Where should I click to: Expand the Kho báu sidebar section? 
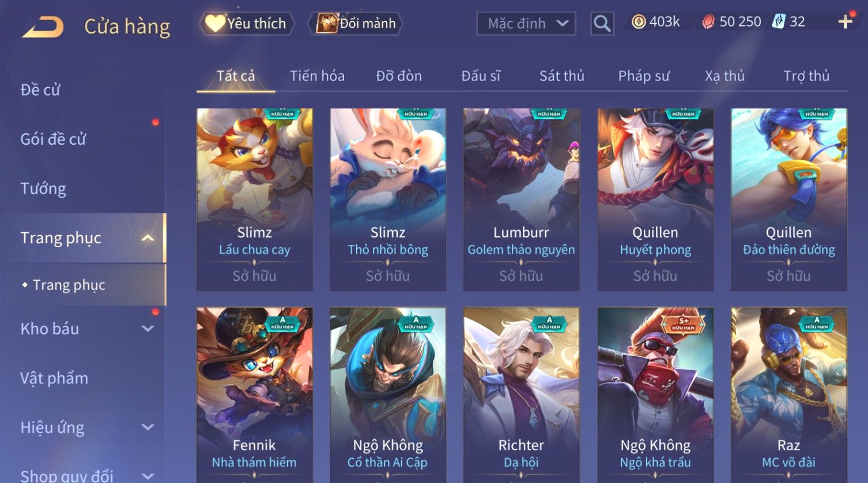click(148, 329)
